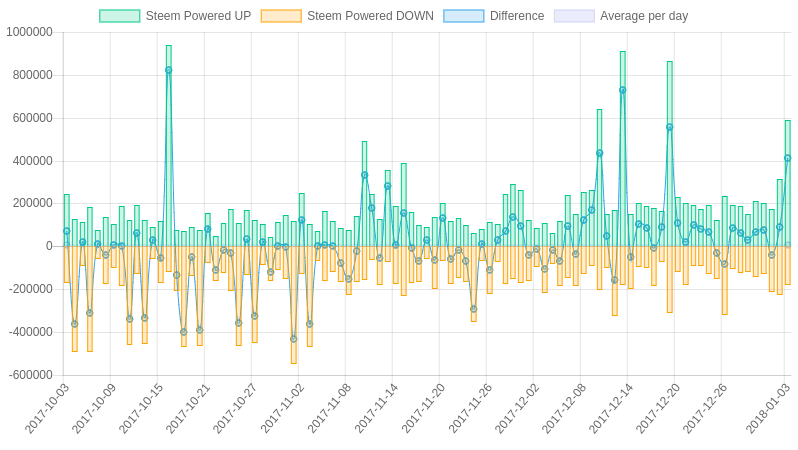Screen dimensions: 798x450
Task: Click the y-axis value 0
Action: click(x=49, y=246)
